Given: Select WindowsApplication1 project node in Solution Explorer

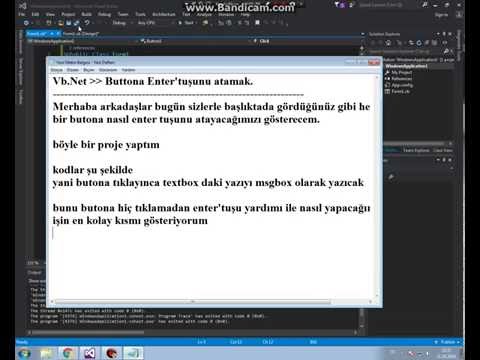Looking at the screenshot, I should click(x=406, y=66).
